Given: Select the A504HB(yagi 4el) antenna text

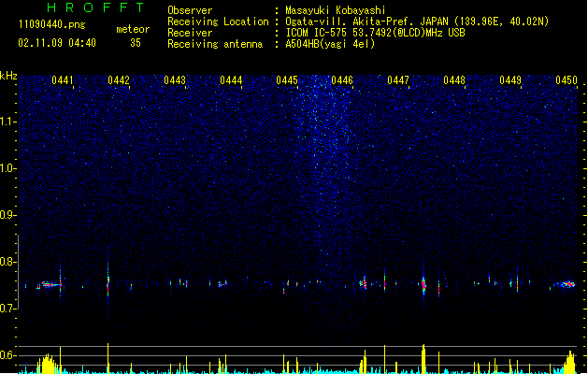Looking at the screenshot, I should tap(330, 44).
